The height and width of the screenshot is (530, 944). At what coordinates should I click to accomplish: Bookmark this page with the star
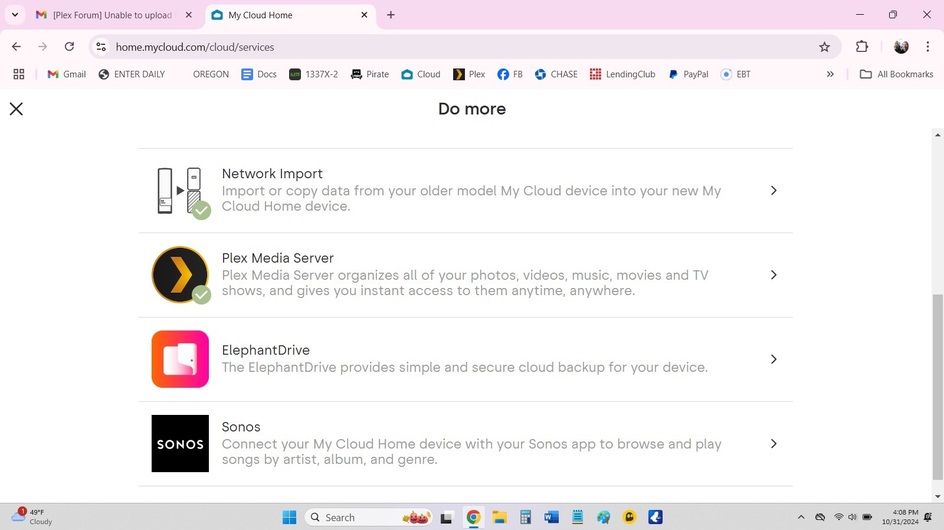coord(824,46)
